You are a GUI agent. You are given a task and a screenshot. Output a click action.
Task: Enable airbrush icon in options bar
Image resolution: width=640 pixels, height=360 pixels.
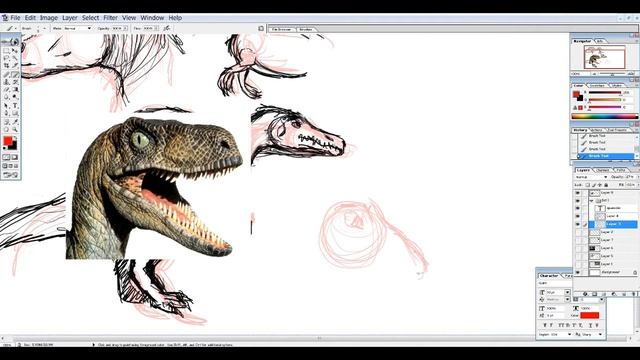tap(167, 28)
